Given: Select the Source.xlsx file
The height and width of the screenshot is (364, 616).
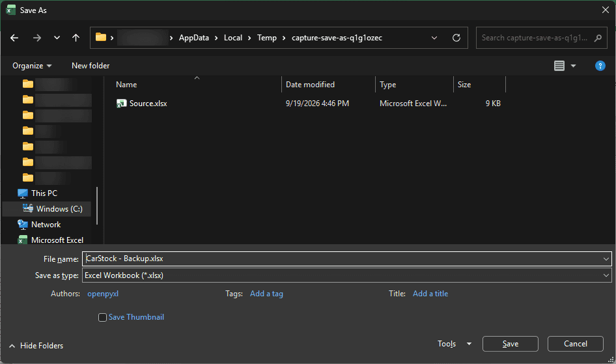Looking at the screenshot, I should 148,104.
